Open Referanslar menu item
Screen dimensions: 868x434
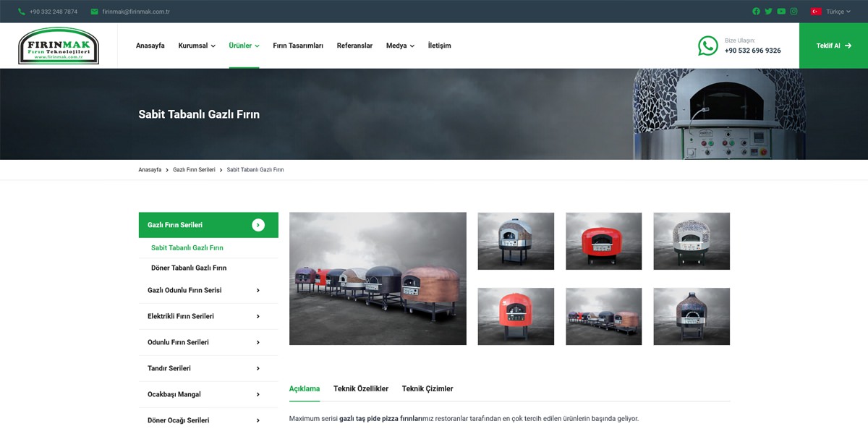pos(354,46)
